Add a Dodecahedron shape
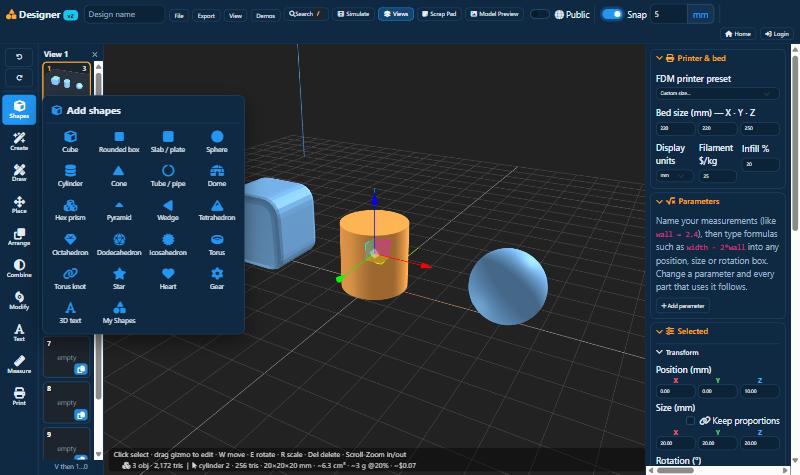800x475 pixels. click(x=119, y=244)
